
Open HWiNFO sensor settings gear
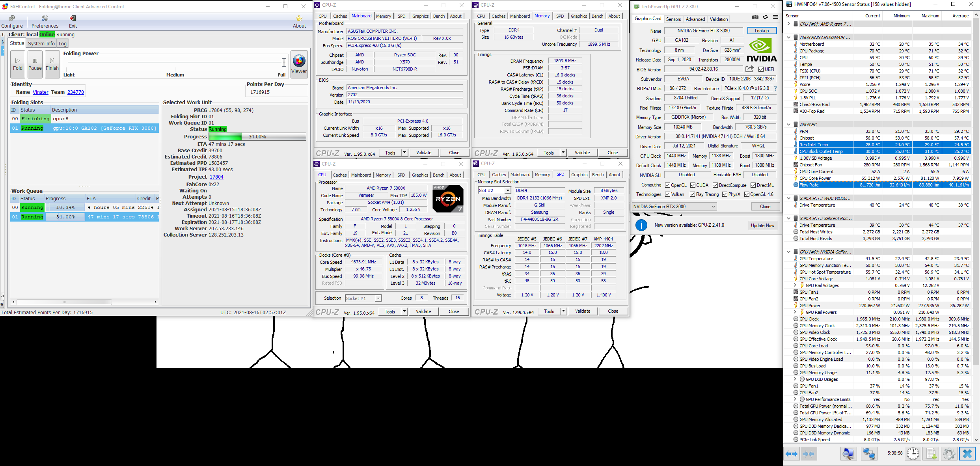949,454
